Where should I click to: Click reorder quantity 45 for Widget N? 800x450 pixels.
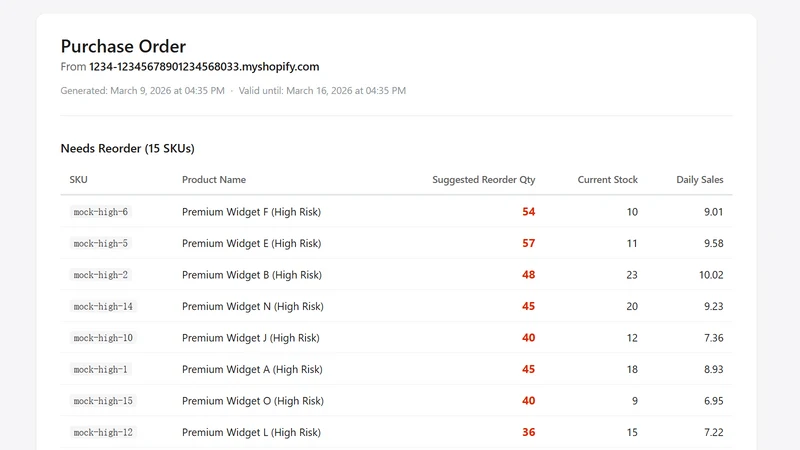[529, 307]
